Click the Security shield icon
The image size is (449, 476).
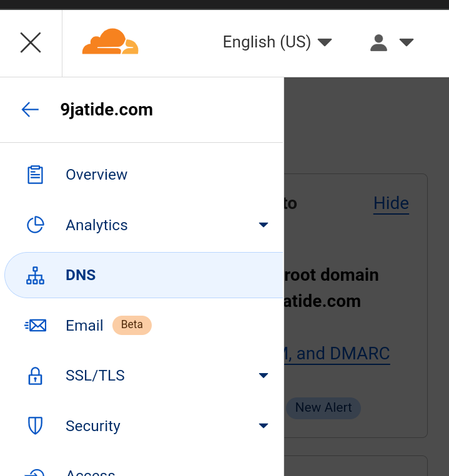click(35, 425)
